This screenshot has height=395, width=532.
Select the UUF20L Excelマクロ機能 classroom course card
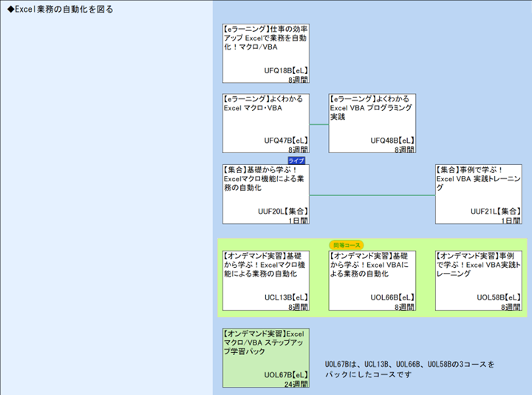coord(266,195)
